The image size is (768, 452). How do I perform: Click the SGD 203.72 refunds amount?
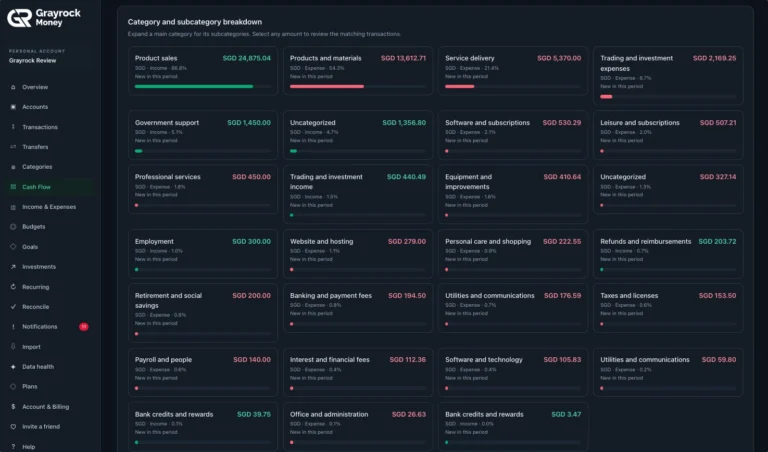point(717,241)
